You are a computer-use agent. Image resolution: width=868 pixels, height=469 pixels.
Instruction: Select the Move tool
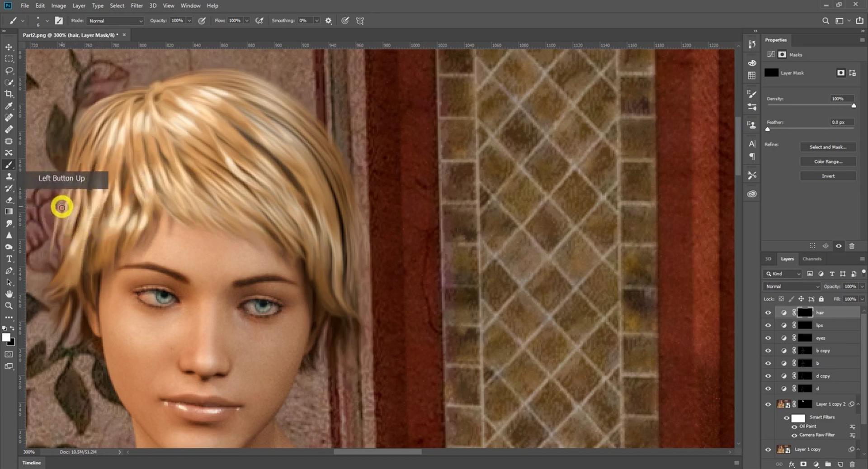click(9, 47)
